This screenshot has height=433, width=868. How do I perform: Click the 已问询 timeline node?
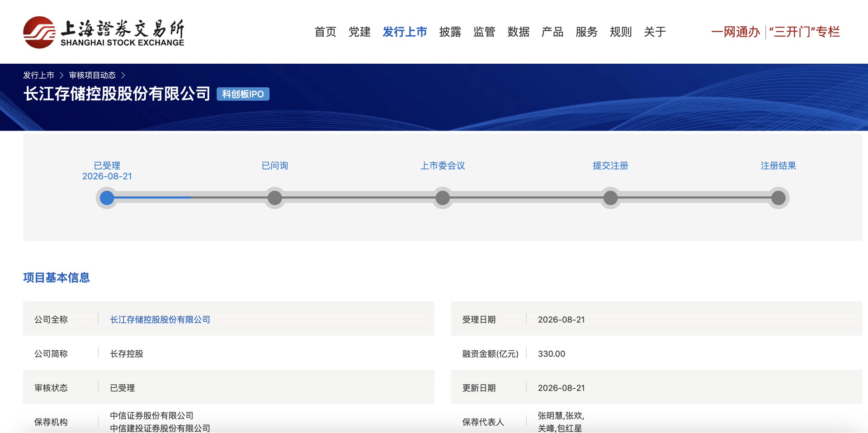[x=275, y=198]
